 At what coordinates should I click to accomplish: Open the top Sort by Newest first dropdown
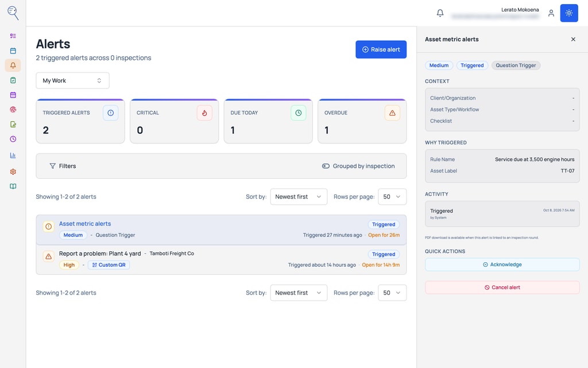point(299,197)
